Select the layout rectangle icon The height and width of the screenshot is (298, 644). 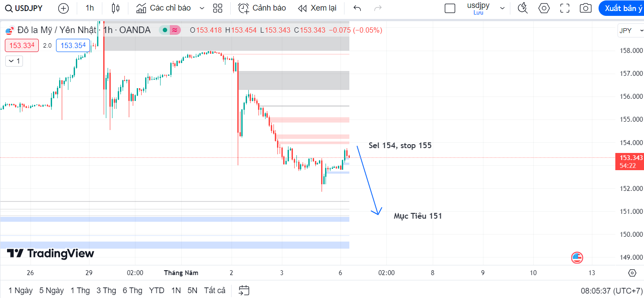click(450, 8)
